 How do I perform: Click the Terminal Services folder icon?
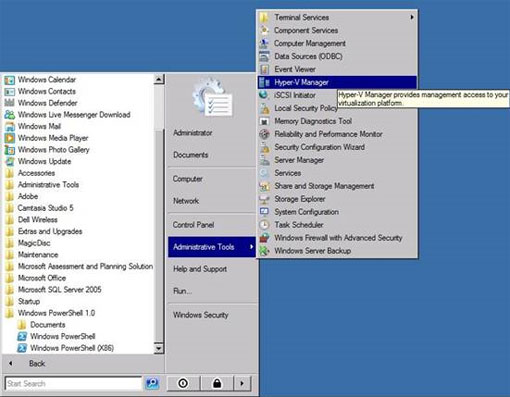pos(264,17)
